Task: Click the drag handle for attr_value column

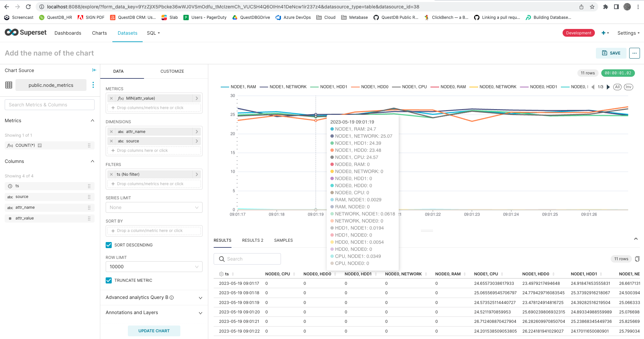Action: tap(89, 218)
